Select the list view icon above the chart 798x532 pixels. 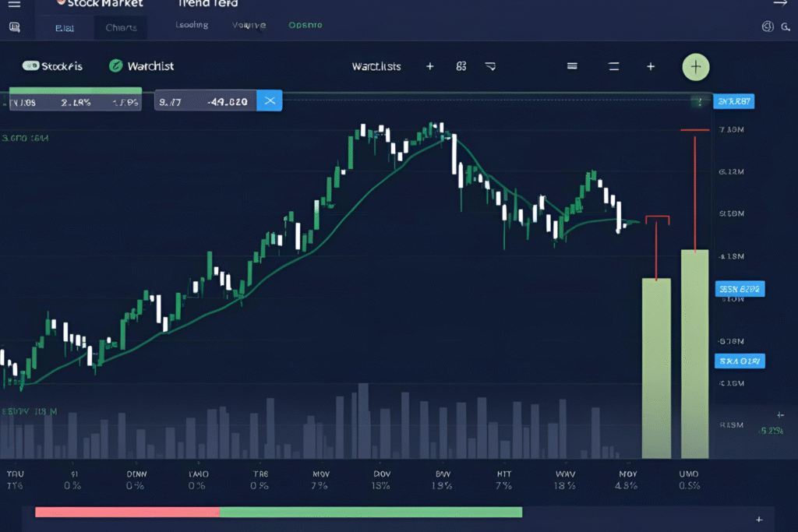pos(572,66)
